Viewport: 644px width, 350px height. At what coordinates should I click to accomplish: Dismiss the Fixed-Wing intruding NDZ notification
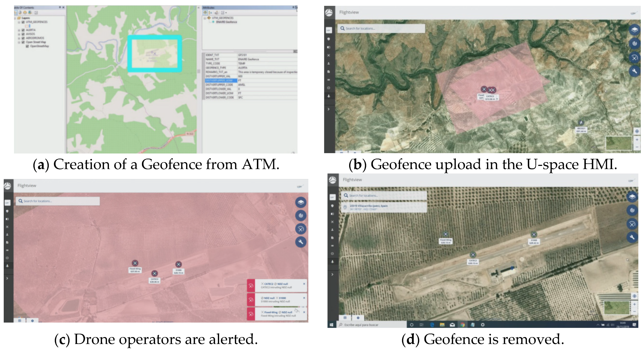304,312
